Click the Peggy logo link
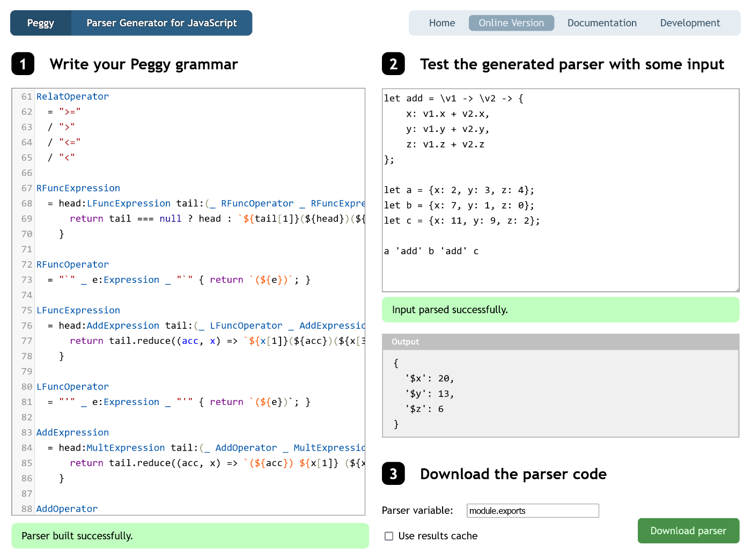 click(41, 23)
